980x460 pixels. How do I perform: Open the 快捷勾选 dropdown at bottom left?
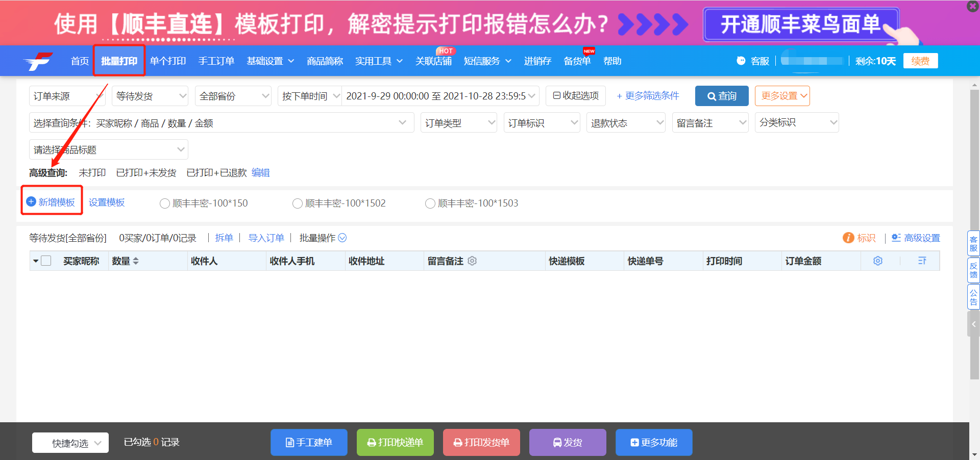click(x=70, y=442)
